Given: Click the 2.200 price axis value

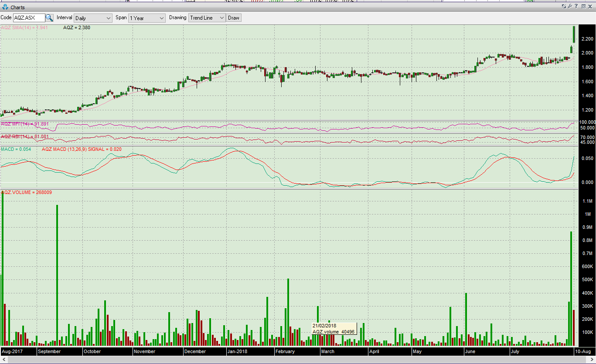Looking at the screenshot, I should tap(587, 39).
